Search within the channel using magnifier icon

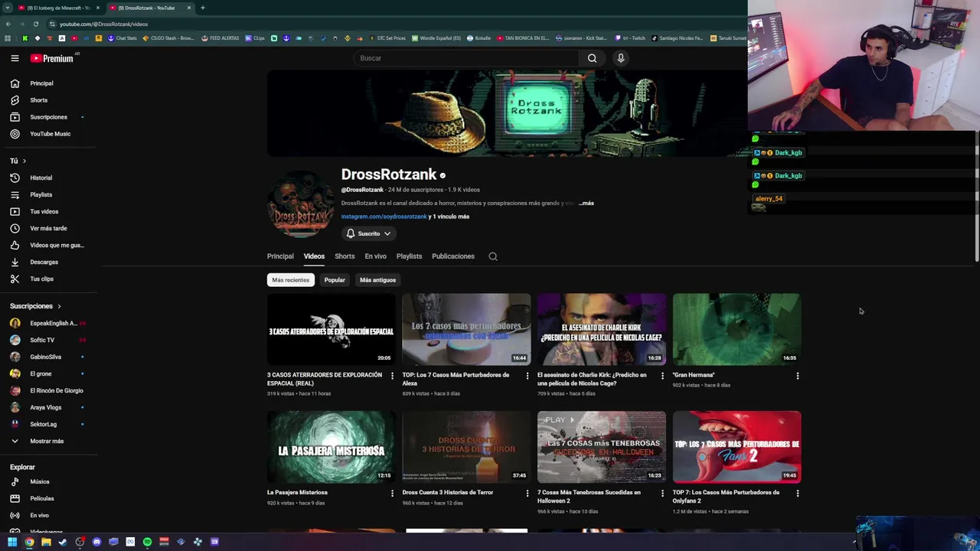[493, 256]
